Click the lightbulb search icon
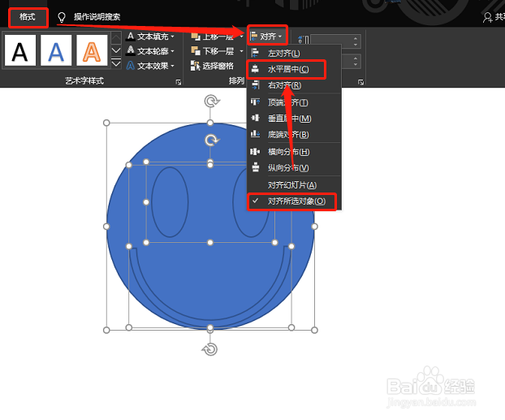505x420 pixels. coord(61,17)
